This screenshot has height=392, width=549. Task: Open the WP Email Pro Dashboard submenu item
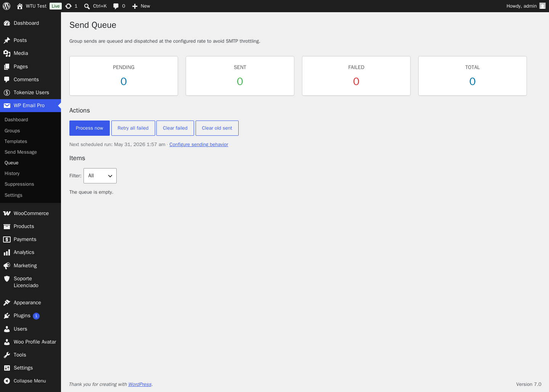16,120
